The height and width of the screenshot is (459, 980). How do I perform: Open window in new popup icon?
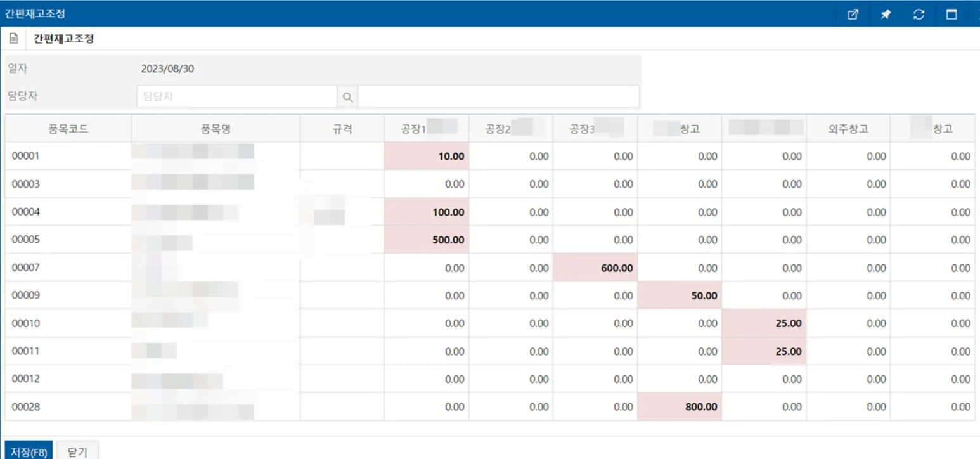pyautogui.click(x=853, y=15)
